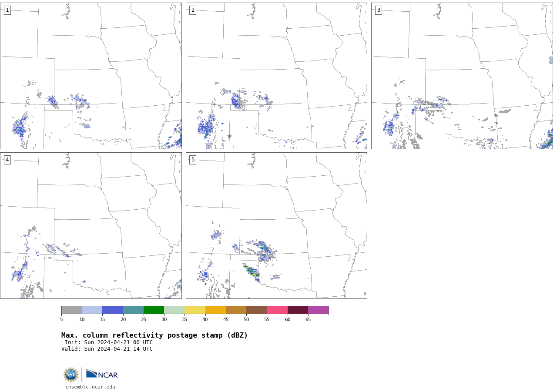Click the panel number label 1
The height and width of the screenshot is (392, 557).
pyautogui.click(x=7, y=10)
